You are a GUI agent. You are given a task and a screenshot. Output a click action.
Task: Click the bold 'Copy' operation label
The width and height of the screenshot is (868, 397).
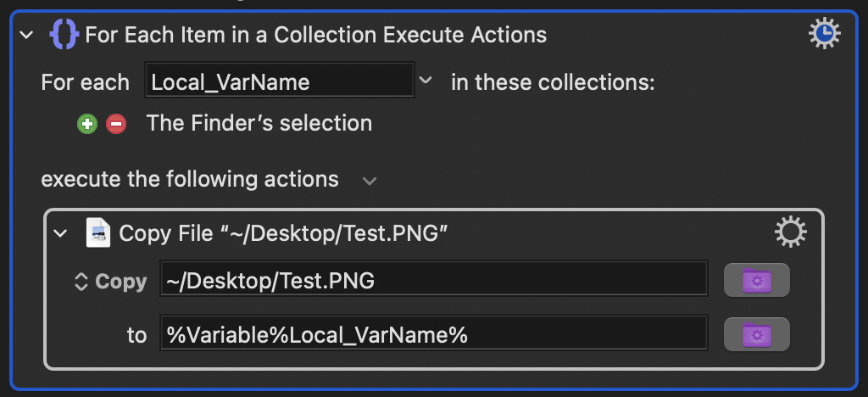pos(120,282)
